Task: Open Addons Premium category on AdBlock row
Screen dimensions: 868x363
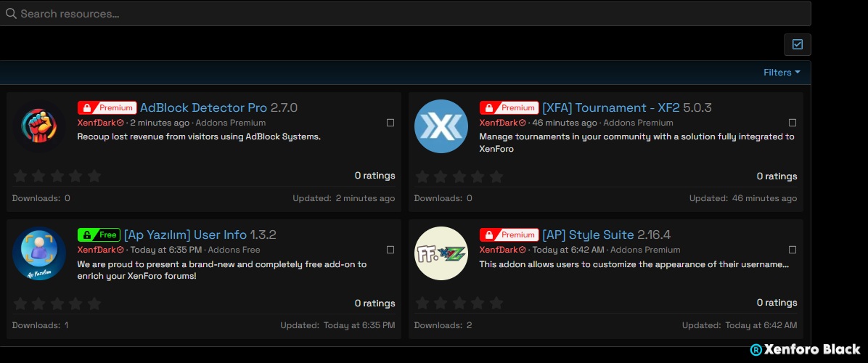Action: [230, 123]
